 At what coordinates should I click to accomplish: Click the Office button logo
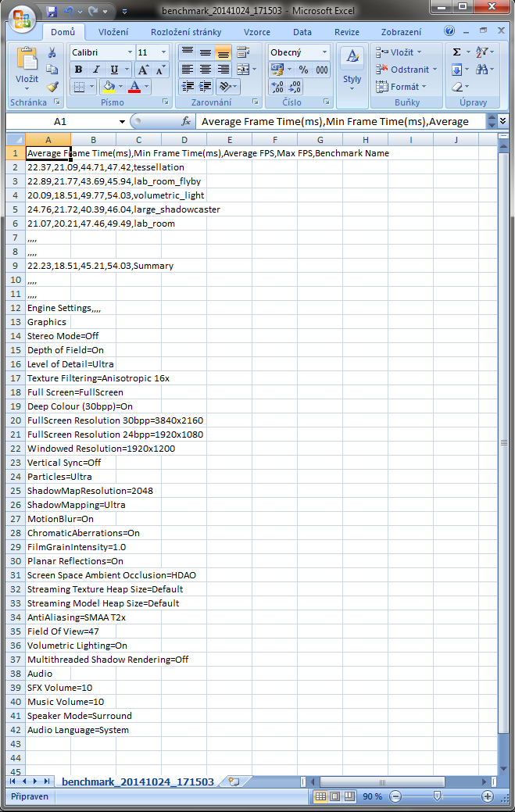(x=21, y=17)
